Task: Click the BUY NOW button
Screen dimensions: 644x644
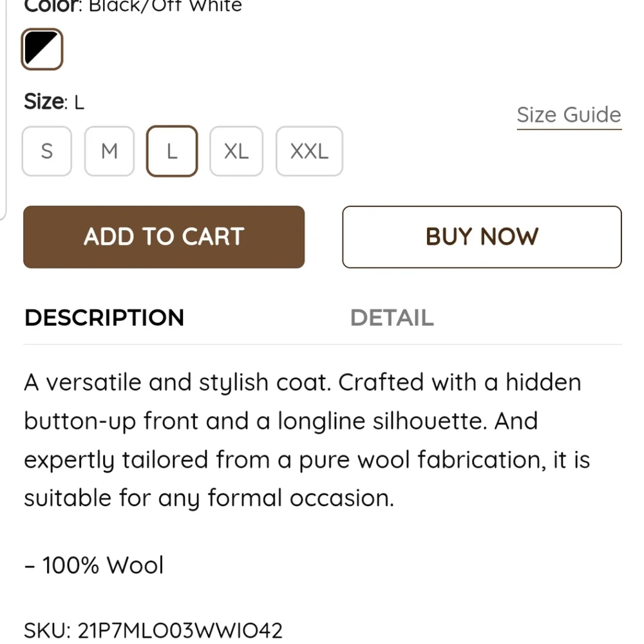Action: pyautogui.click(x=482, y=236)
